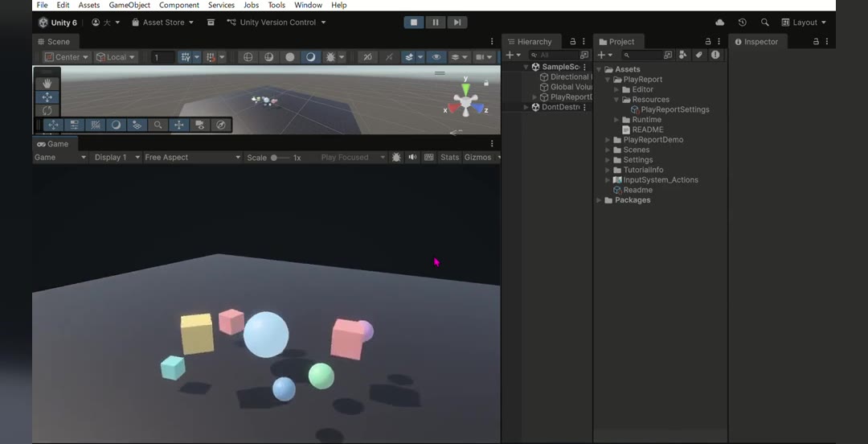Image resolution: width=868 pixels, height=444 pixels.
Task: Open the Window menu
Action: click(308, 5)
